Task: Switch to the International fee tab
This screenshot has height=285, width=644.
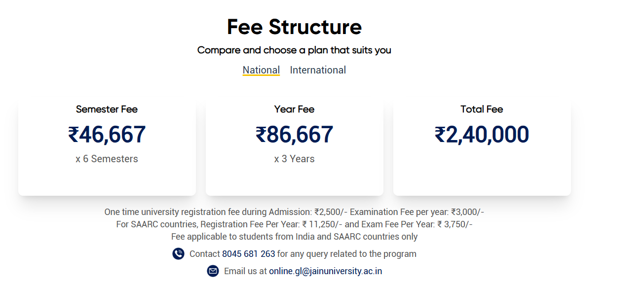Action: pos(318,70)
